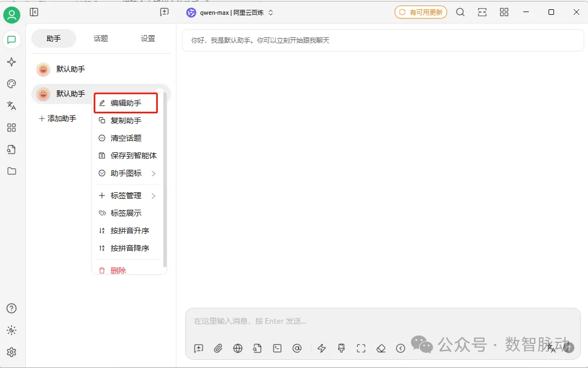Click the 有可用更新 update button
The width and height of the screenshot is (588, 368).
[x=420, y=12]
